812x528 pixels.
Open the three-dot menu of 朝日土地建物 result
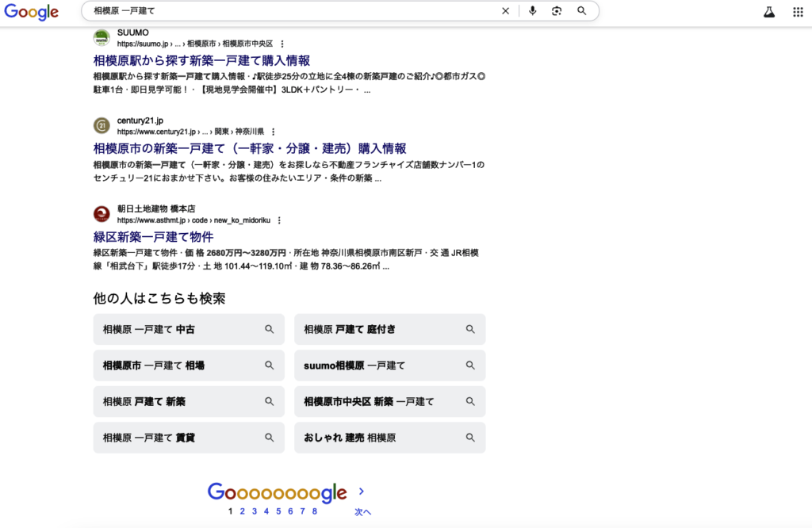[x=279, y=220]
